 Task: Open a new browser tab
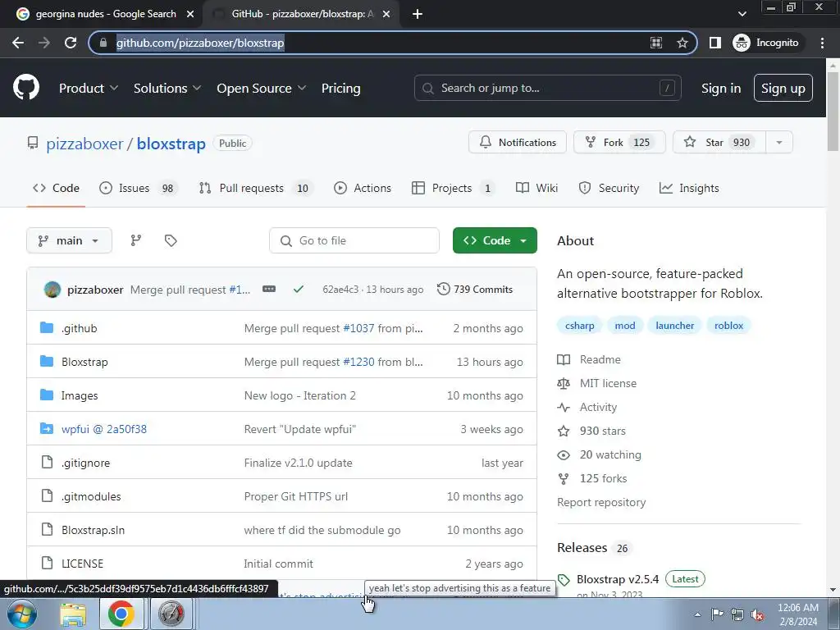tap(418, 14)
